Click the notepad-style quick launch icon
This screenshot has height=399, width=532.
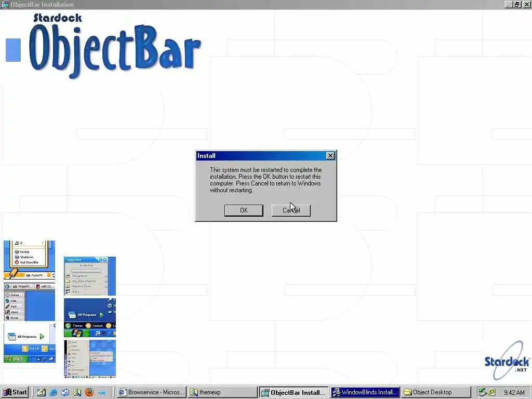point(42,392)
